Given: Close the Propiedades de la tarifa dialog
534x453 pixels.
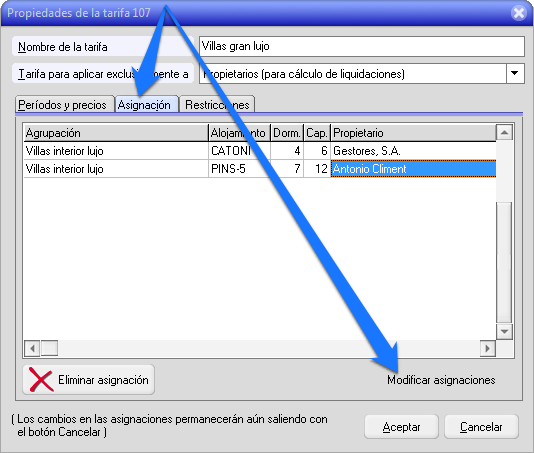Looking at the screenshot, I should click(519, 13).
